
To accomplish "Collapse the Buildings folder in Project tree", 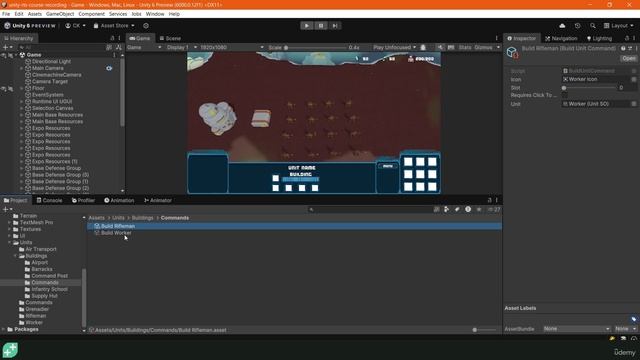I will click(x=16, y=256).
